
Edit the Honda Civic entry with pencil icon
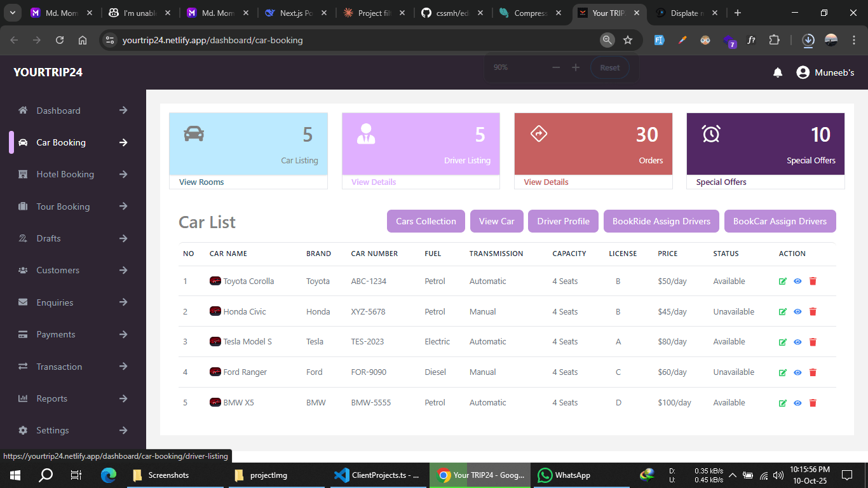coord(782,311)
